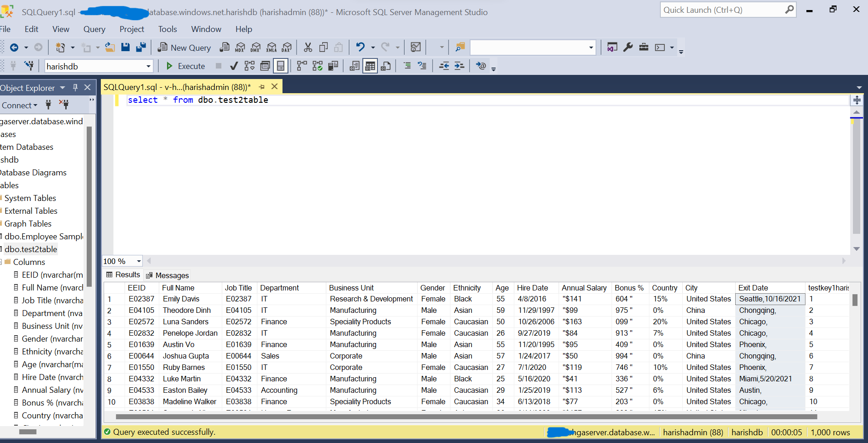Save the current query with Save icon
Image resolution: width=868 pixels, height=443 pixels.
click(125, 47)
